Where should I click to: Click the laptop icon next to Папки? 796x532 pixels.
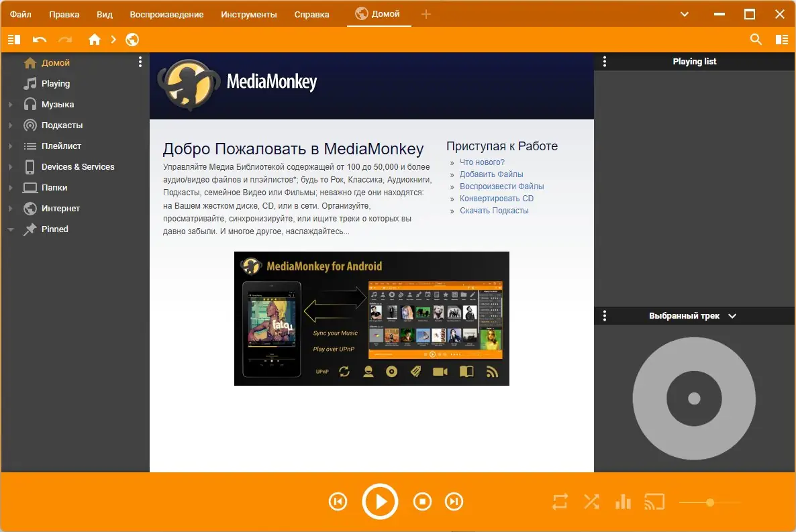[x=30, y=188]
